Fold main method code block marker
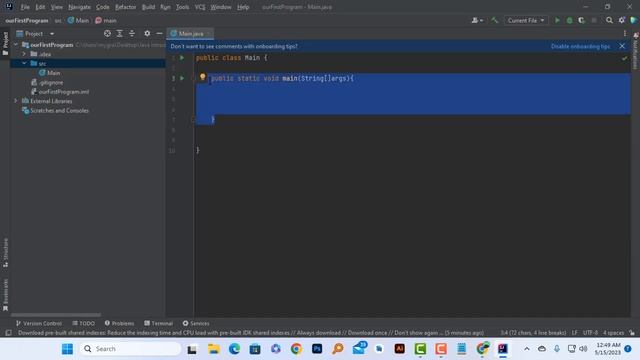 [x=193, y=78]
